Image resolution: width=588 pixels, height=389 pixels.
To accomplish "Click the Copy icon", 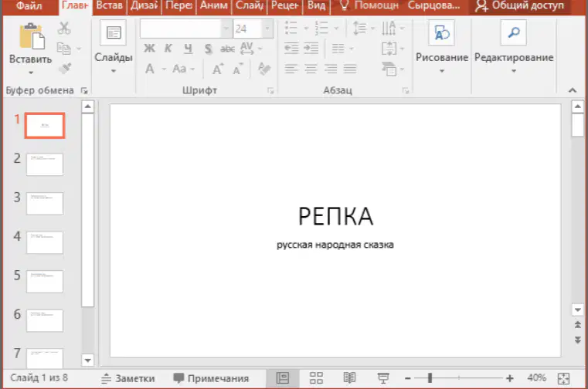I will coord(64,49).
